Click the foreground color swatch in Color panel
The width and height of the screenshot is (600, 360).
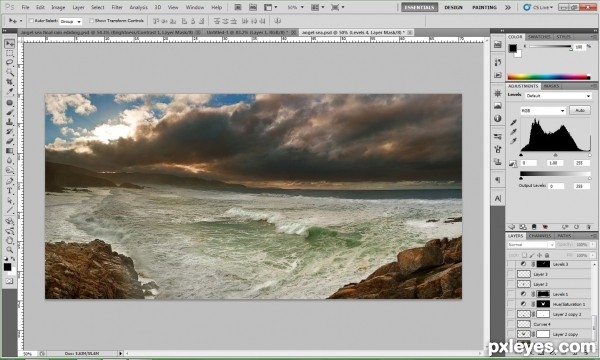pos(512,48)
